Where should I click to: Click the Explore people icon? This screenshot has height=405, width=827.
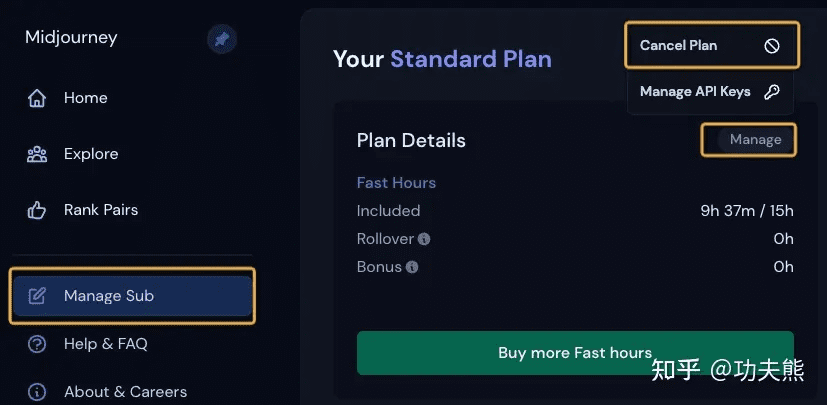tap(37, 154)
